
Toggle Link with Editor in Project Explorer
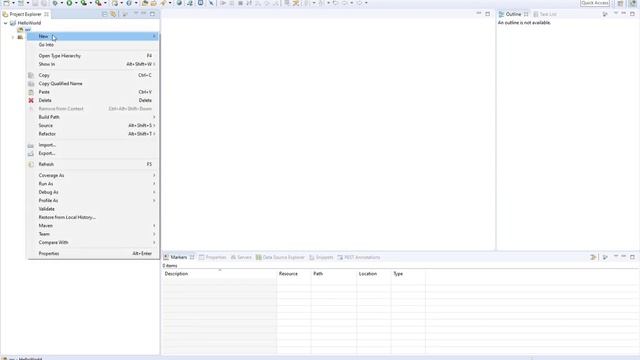(x=113, y=14)
